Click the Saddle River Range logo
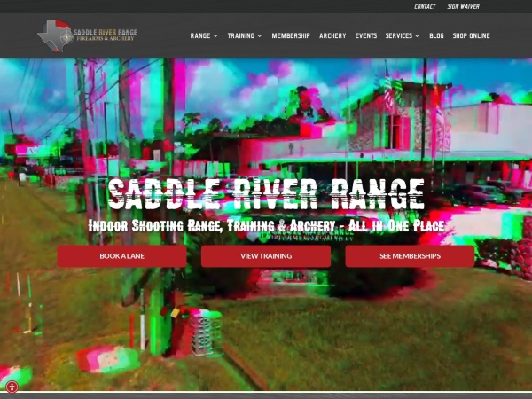The image size is (532, 399). 88,35
